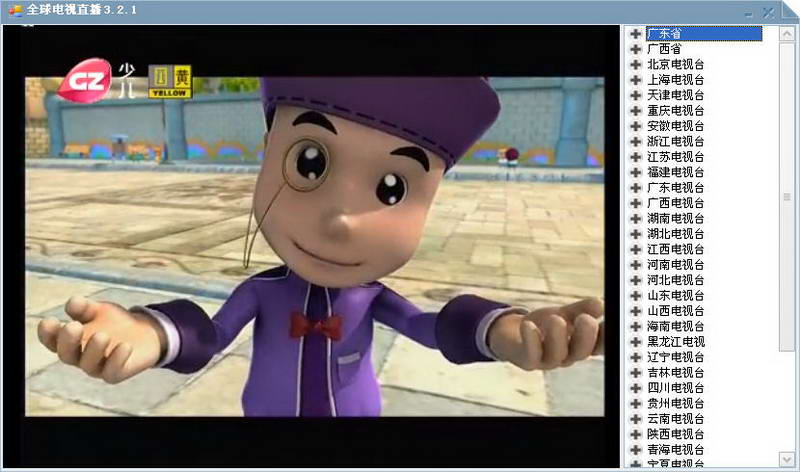This screenshot has height=472, width=800.
Task: Click the plus icon beside 天津电视台
Action: pos(636,95)
